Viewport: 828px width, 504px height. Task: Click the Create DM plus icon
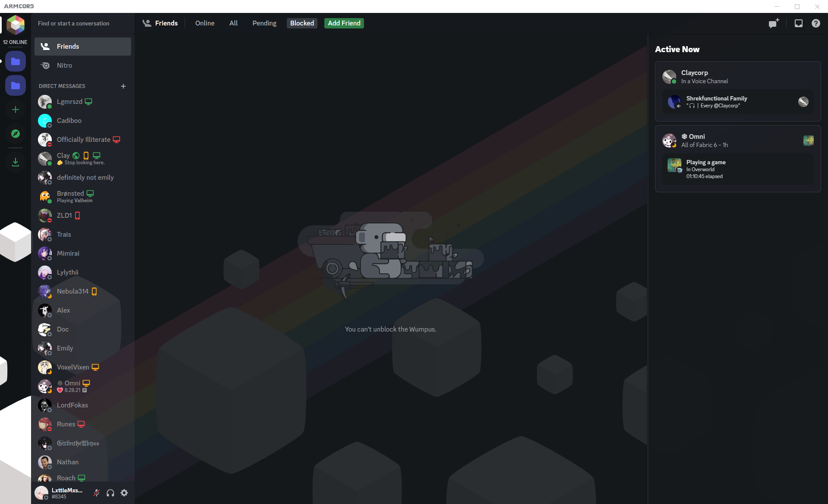[x=123, y=86]
